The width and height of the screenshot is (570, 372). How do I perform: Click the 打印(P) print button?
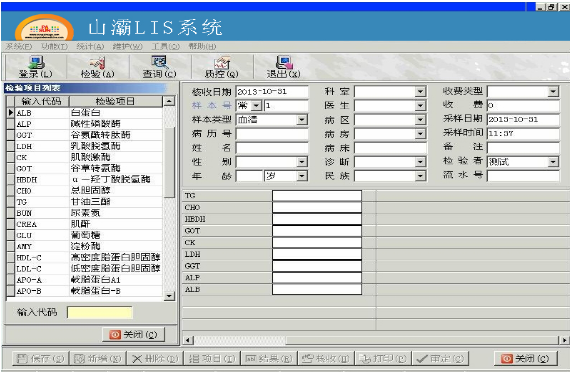383,359
